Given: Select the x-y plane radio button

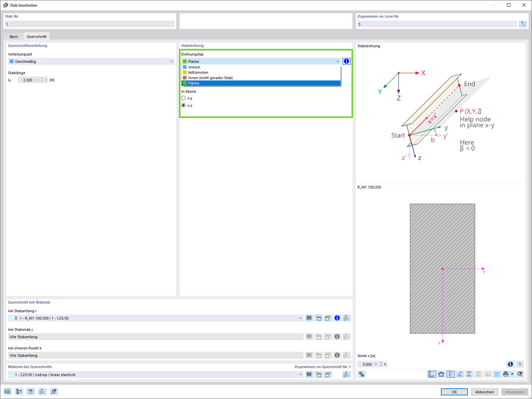Looking at the screenshot, I should point(184,98).
